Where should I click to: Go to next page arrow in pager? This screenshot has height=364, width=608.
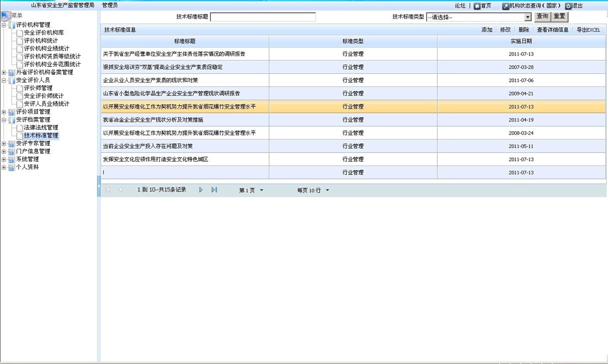pos(201,190)
